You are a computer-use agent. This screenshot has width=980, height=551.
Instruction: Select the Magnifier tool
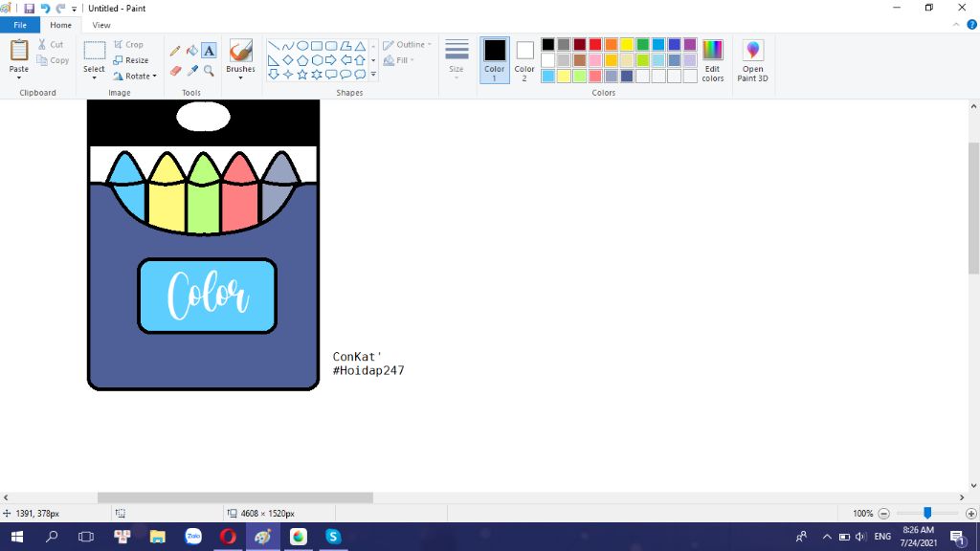(x=209, y=71)
